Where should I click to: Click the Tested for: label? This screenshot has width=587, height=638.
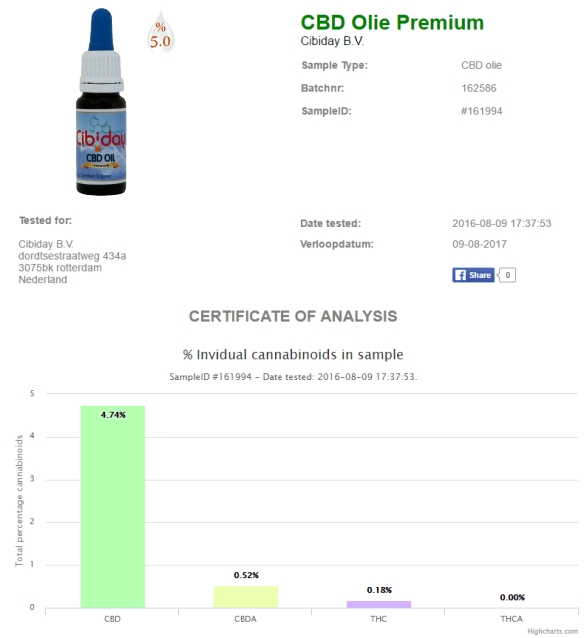coord(45,221)
